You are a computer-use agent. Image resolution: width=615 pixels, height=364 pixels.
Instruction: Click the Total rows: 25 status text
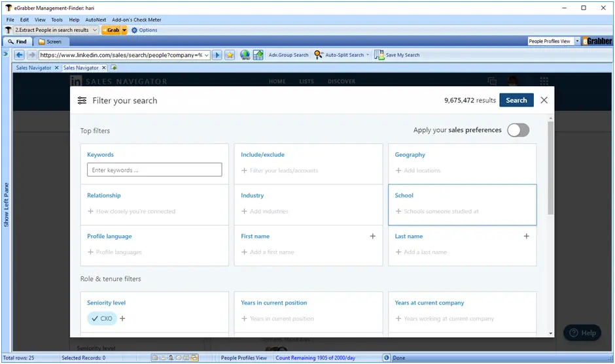pos(18,357)
